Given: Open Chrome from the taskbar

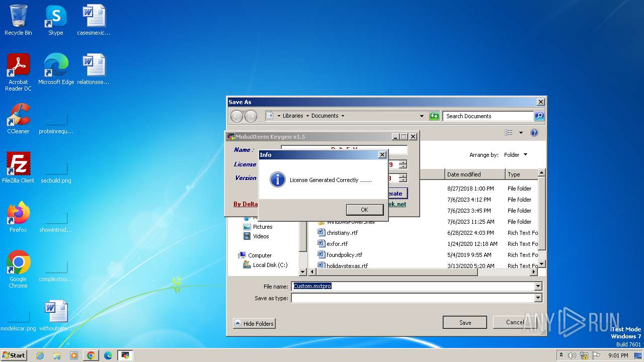Looking at the screenshot, I should [91, 355].
